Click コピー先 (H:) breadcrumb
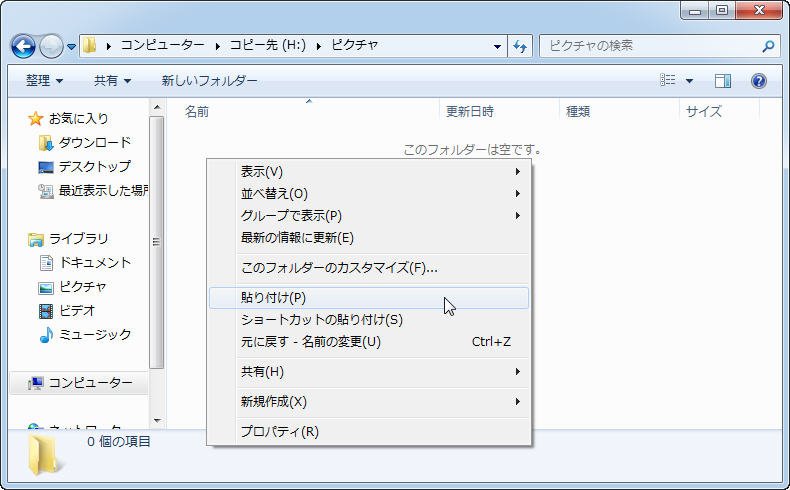Viewport: 790px width, 490px height. click(x=268, y=45)
